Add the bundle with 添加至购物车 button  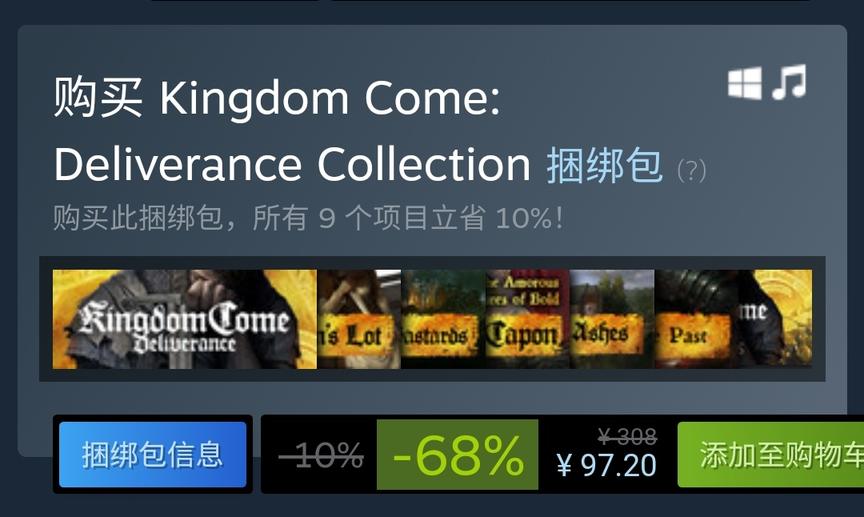[771, 455]
